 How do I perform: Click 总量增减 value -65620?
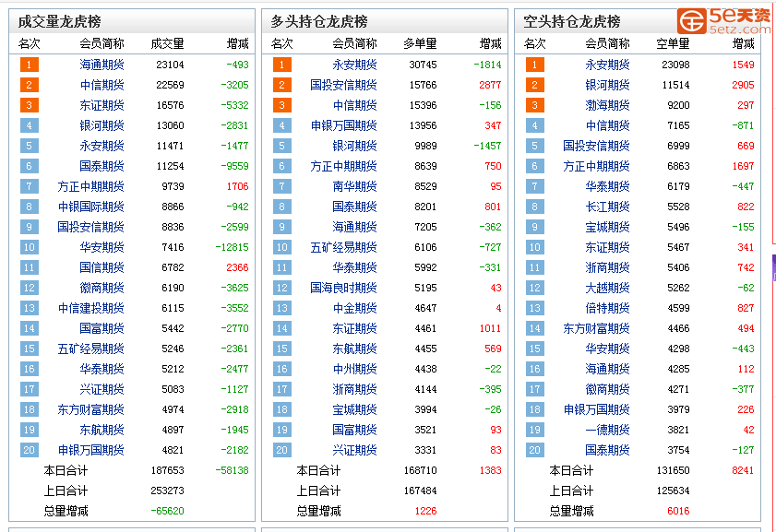[167, 511]
